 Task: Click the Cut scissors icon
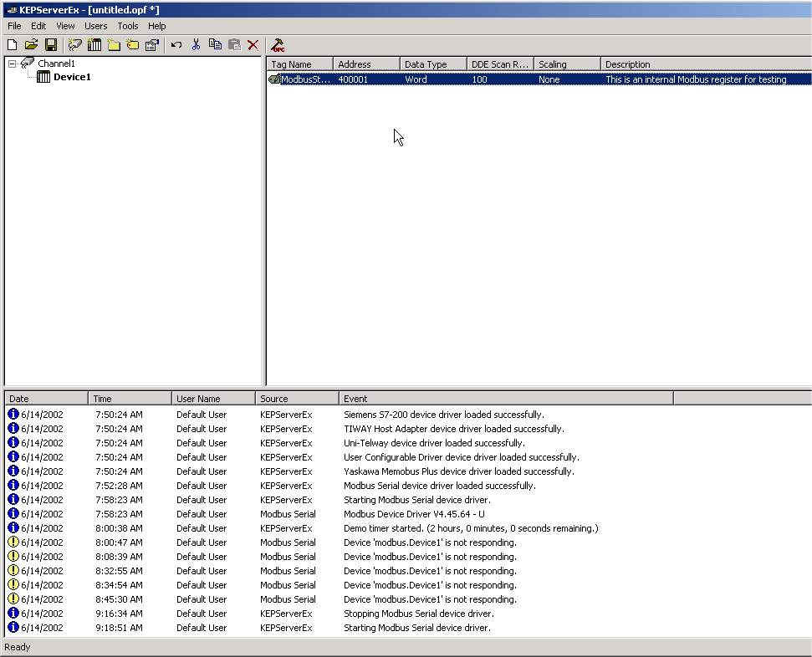(x=196, y=45)
